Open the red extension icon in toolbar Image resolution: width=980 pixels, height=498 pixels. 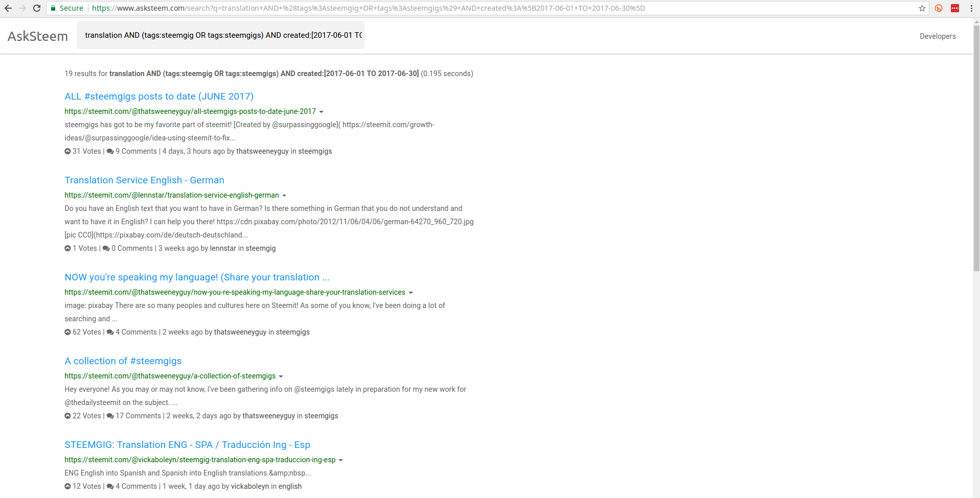(955, 8)
